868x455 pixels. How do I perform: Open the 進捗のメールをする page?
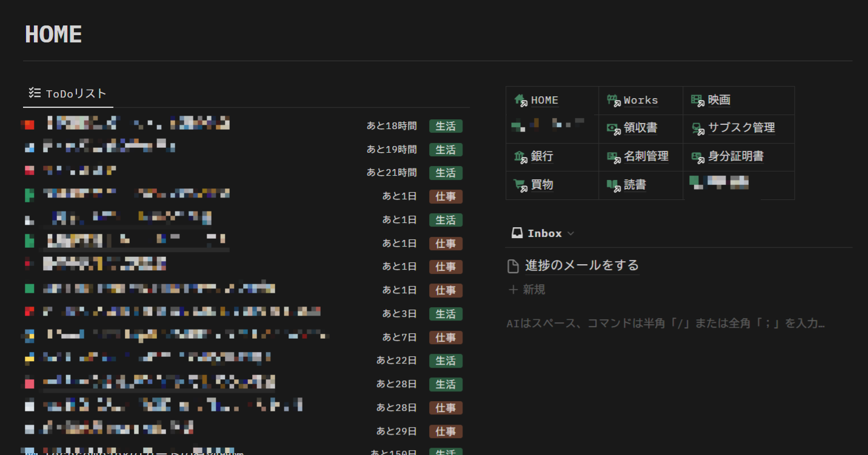[x=582, y=265]
